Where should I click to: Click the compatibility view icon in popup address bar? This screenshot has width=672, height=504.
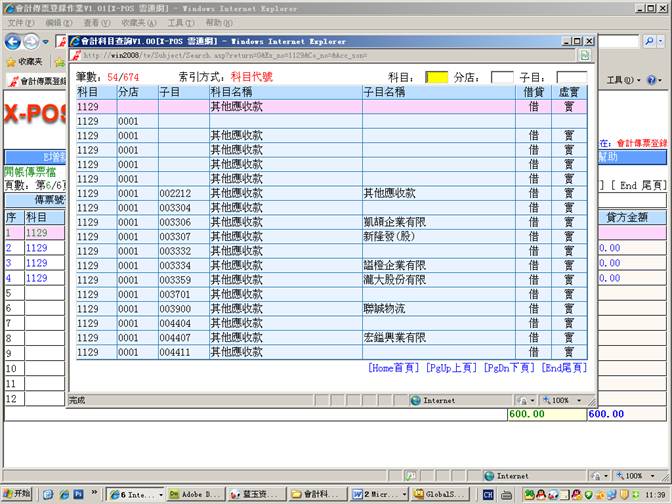coord(584,56)
